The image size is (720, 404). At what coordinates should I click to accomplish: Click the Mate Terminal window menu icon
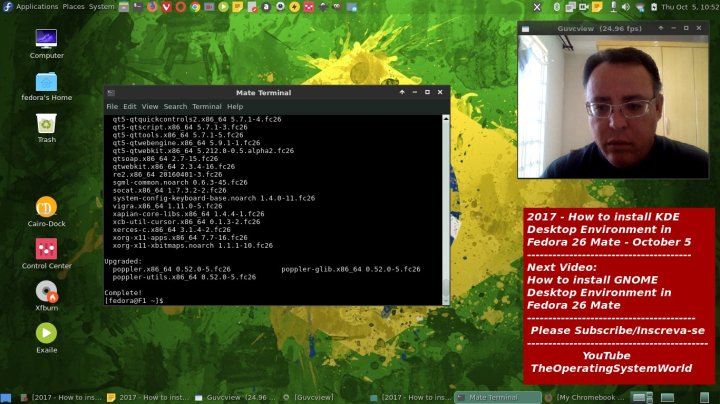point(111,92)
